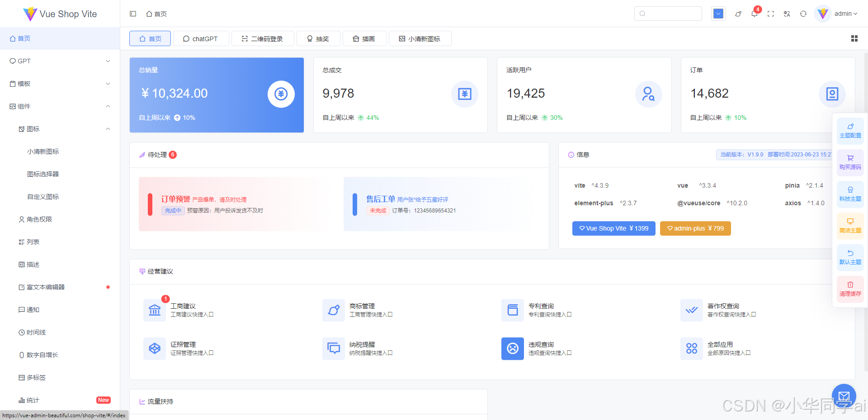Viewport: 868px width, 420px height.
Task: Click the 购买源码 purchase icon
Action: [x=850, y=162]
